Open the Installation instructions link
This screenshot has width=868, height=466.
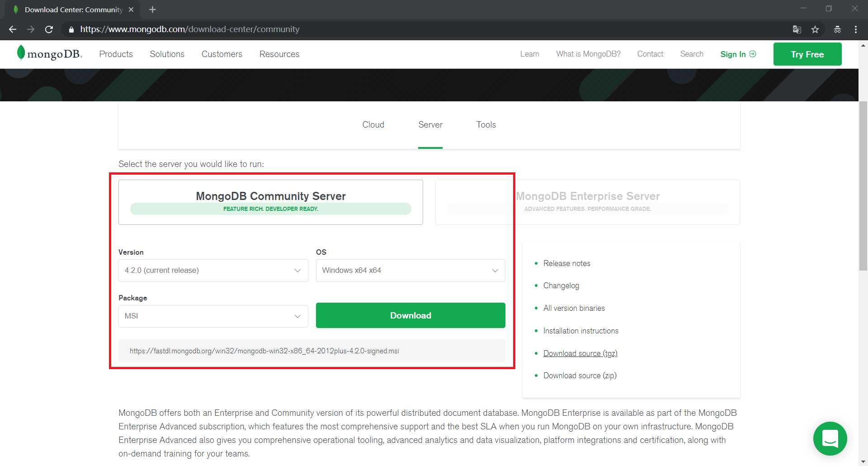(x=581, y=331)
